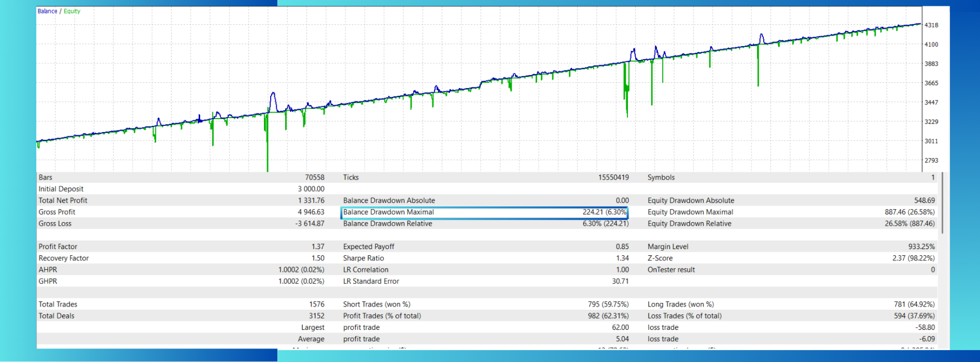Click the Initial Deposit value 3 000.00
This screenshot has height=362, width=980.
pyautogui.click(x=311, y=189)
